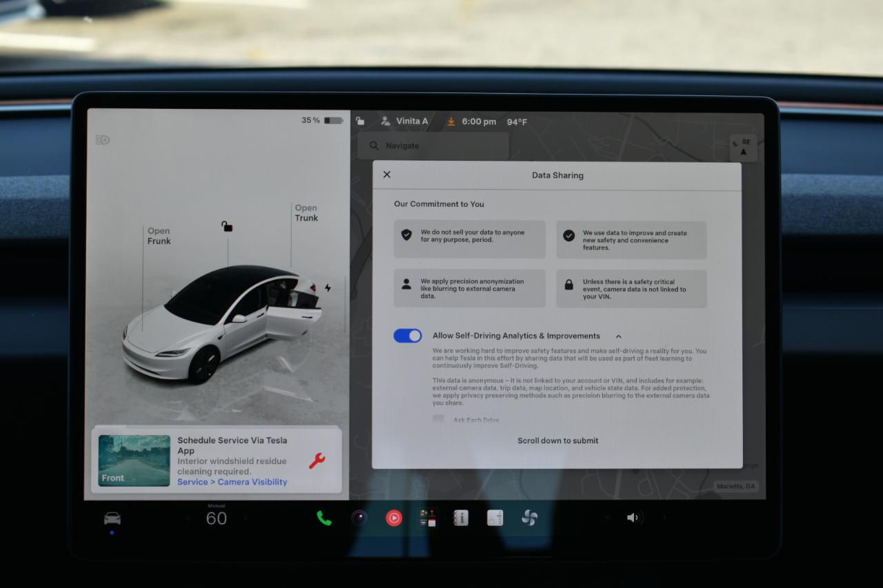This screenshot has height=588, width=883.
Task: Tap the orange software download icon
Action: (451, 121)
